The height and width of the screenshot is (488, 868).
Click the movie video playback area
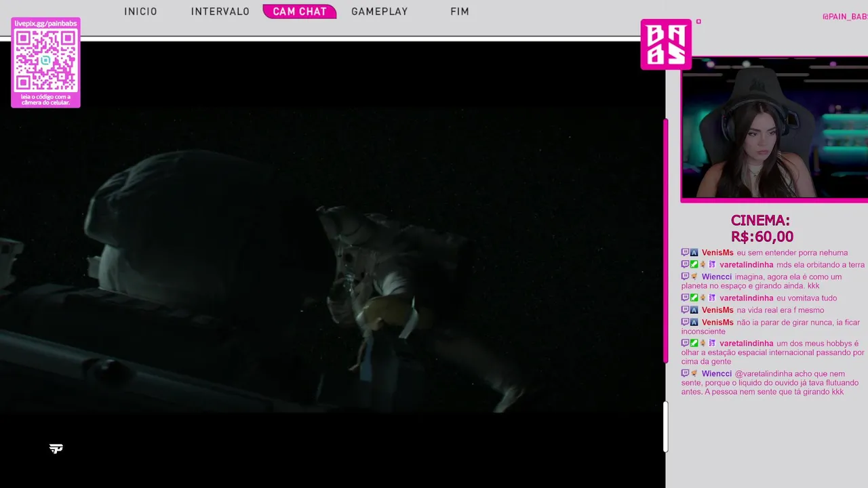[x=332, y=261]
